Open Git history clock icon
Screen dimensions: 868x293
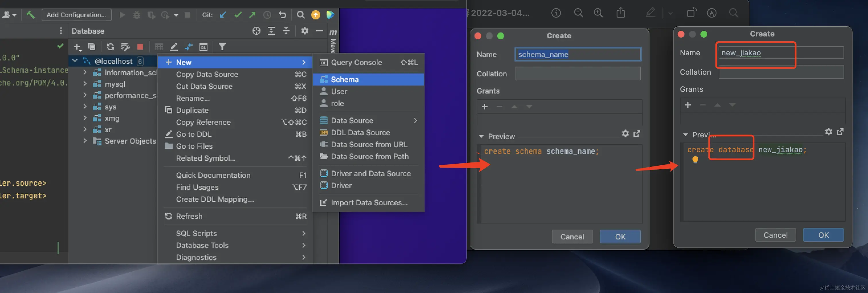point(267,15)
